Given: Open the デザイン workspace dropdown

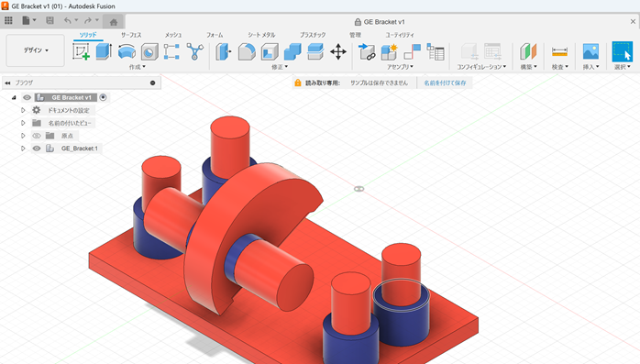Looking at the screenshot, I should tap(36, 50).
